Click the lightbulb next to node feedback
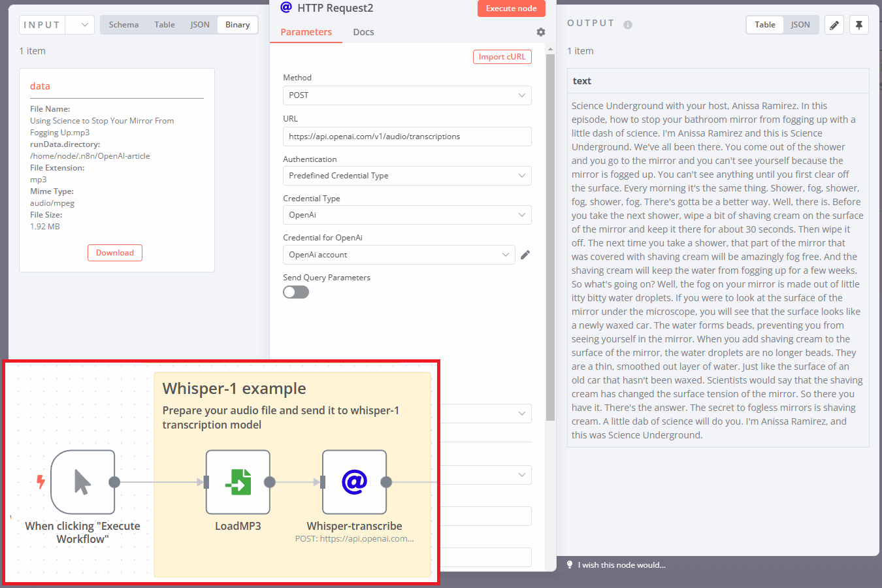This screenshot has height=588, width=882. pos(569,564)
